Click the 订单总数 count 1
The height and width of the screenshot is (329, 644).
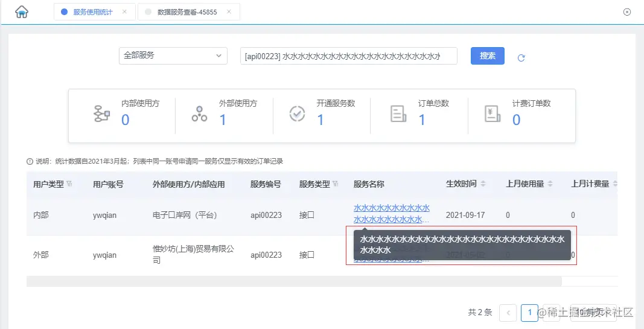point(422,120)
